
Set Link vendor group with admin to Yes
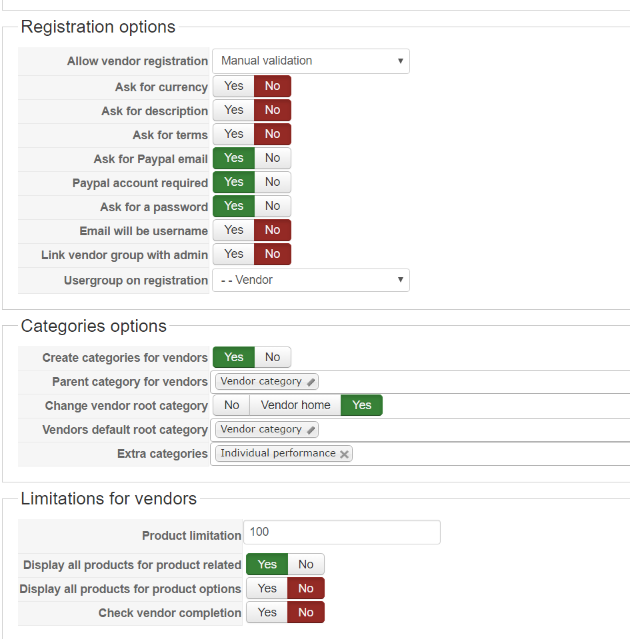(x=234, y=254)
